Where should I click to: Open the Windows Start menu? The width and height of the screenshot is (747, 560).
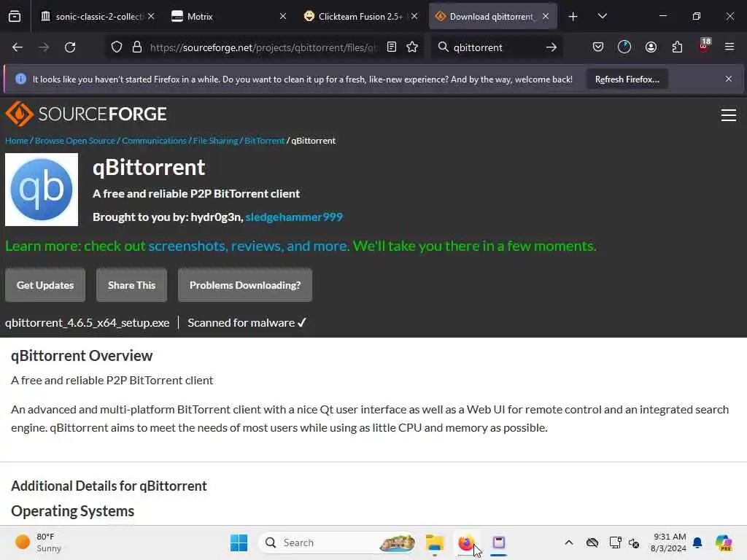coord(239,542)
